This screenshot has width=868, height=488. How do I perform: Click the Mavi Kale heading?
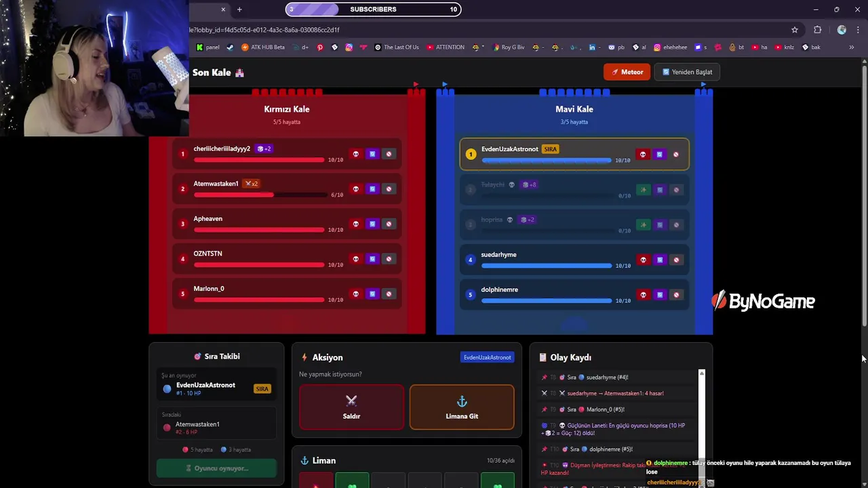[x=574, y=109]
